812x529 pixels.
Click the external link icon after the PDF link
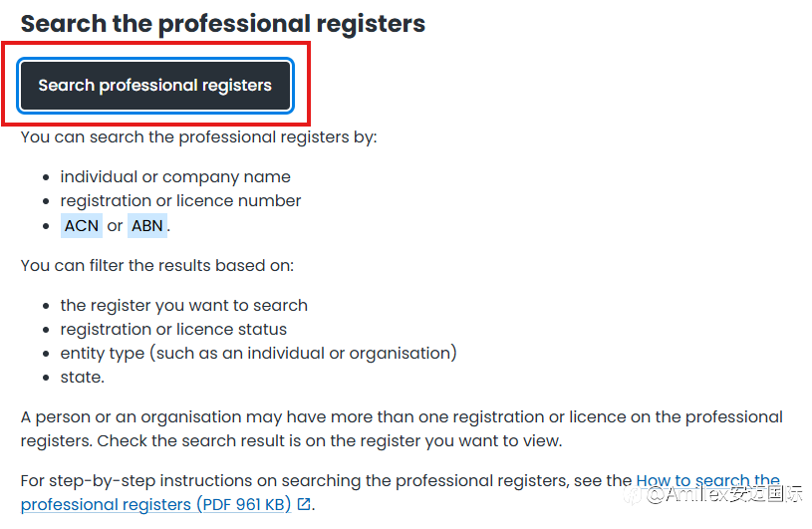tap(304, 504)
